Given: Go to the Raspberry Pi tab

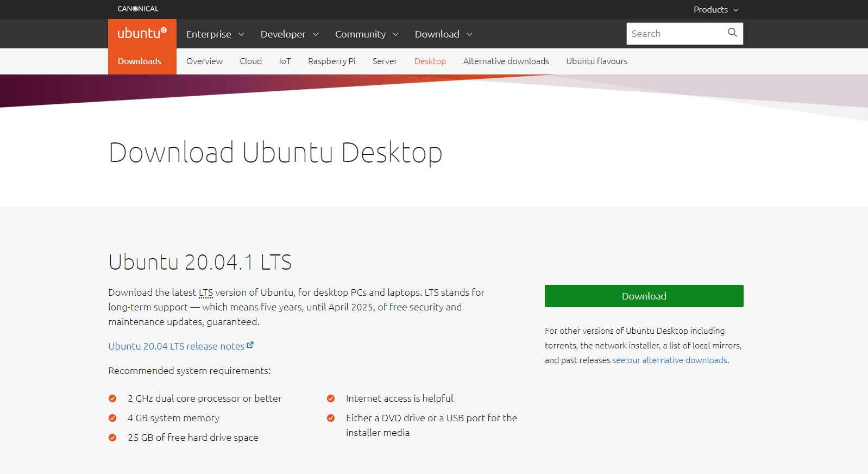Looking at the screenshot, I should 332,61.
